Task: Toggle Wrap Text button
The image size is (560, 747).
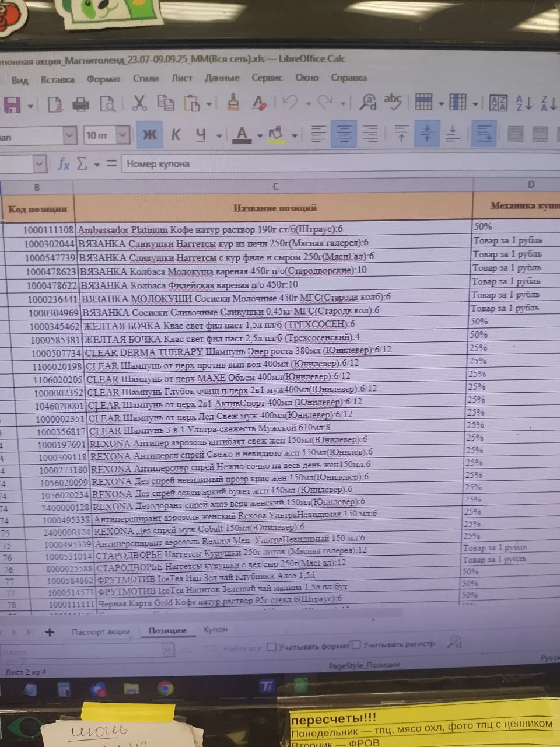Action: [x=484, y=134]
